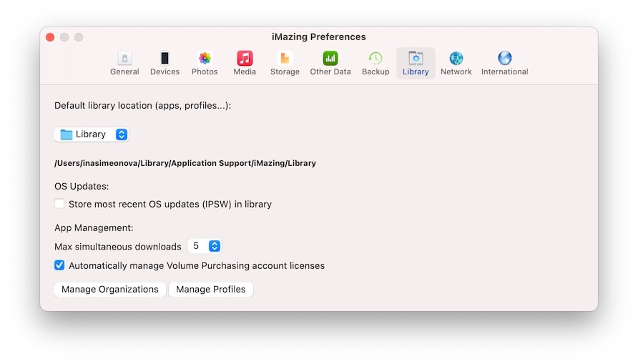This screenshot has height=364, width=638.
Task: Switch to International preferences
Action: pyautogui.click(x=504, y=64)
